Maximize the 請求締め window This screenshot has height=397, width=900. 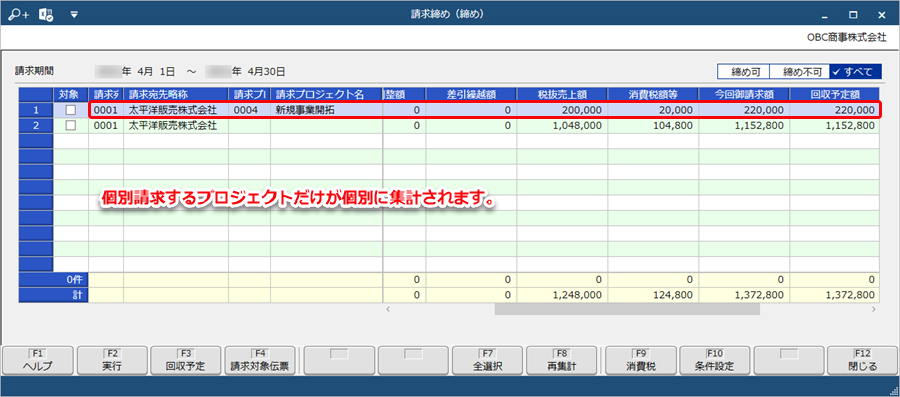(853, 15)
